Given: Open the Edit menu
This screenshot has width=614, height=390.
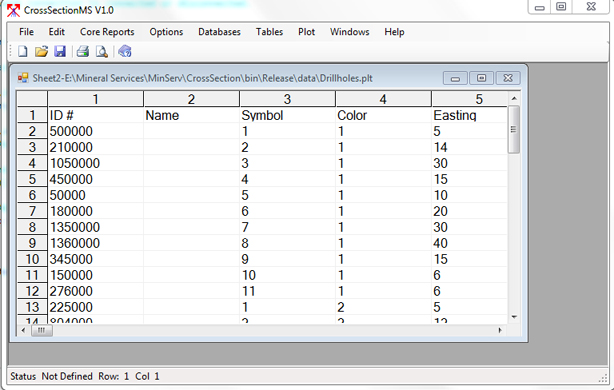Looking at the screenshot, I should click(56, 32).
